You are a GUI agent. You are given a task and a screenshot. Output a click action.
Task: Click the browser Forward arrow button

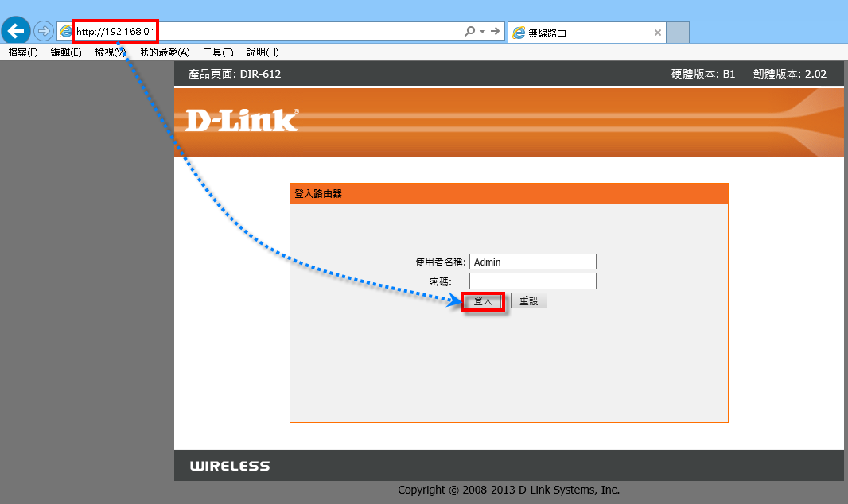point(43,31)
